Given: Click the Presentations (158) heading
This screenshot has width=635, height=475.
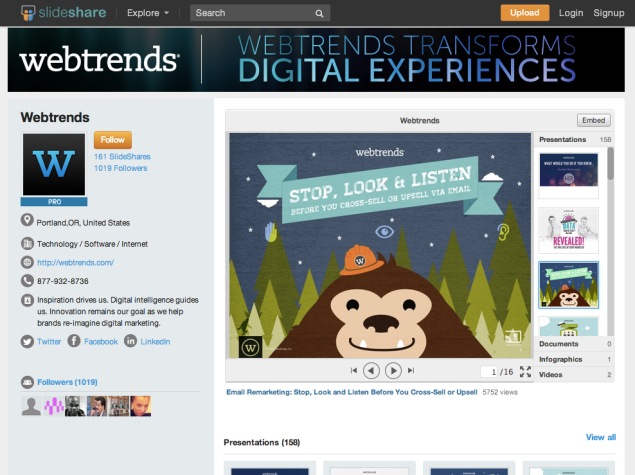Looking at the screenshot, I should (x=262, y=442).
